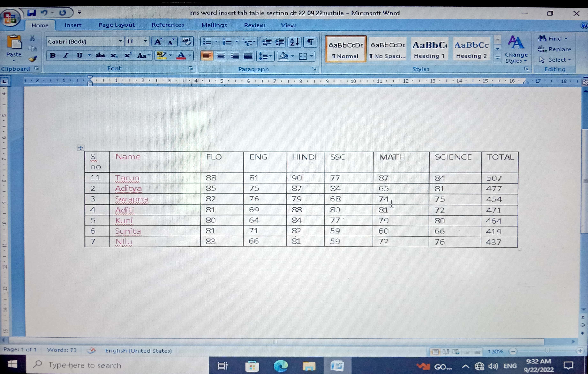
Task: Click the Grow Font icon
Action: 158,42
